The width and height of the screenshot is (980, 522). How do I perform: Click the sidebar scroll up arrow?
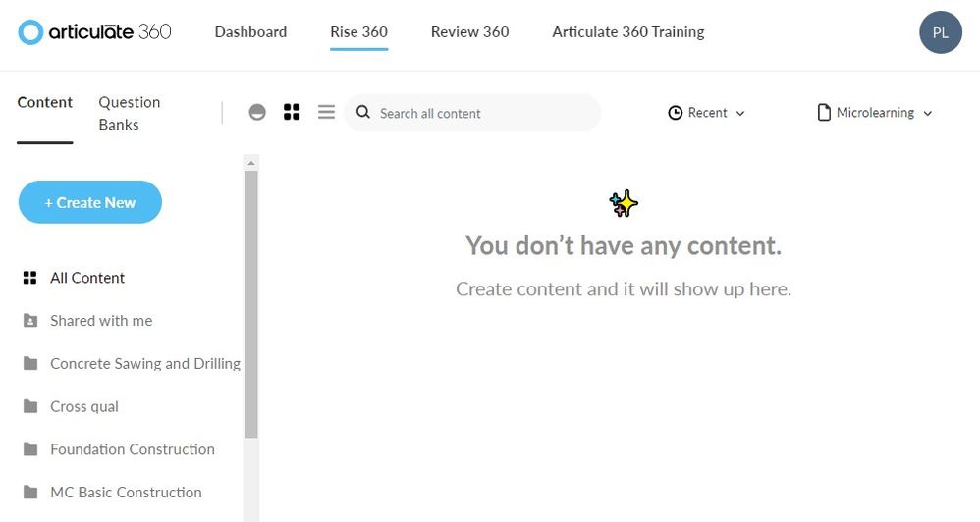(251, 163)
